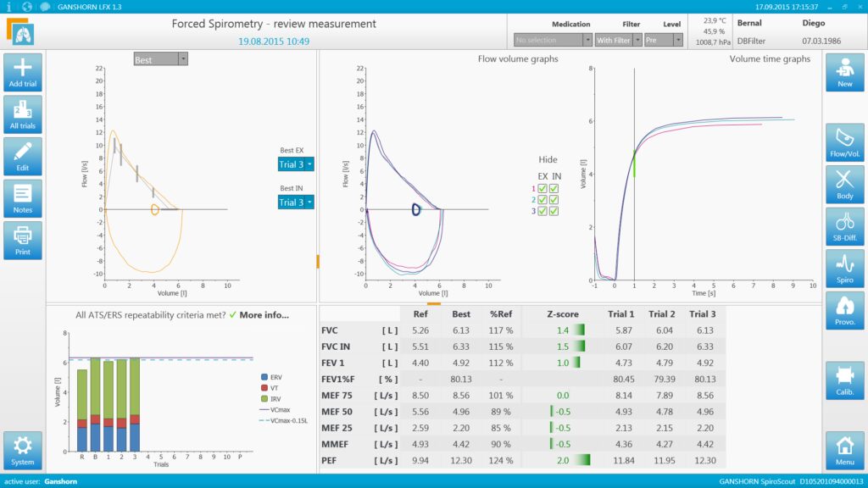The width and height of the screenshot is (868, 488).
Task: Return to the home Menu
Action: pos(845,451)
